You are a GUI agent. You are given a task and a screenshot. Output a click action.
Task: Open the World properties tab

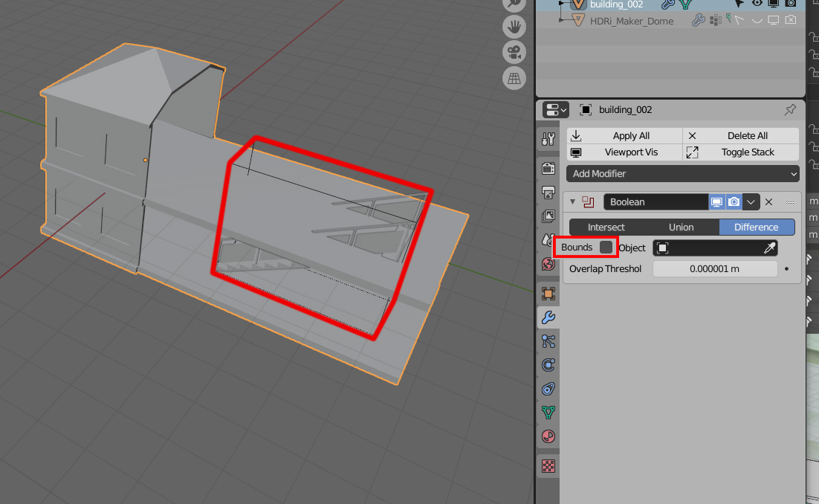coord(548,264)
